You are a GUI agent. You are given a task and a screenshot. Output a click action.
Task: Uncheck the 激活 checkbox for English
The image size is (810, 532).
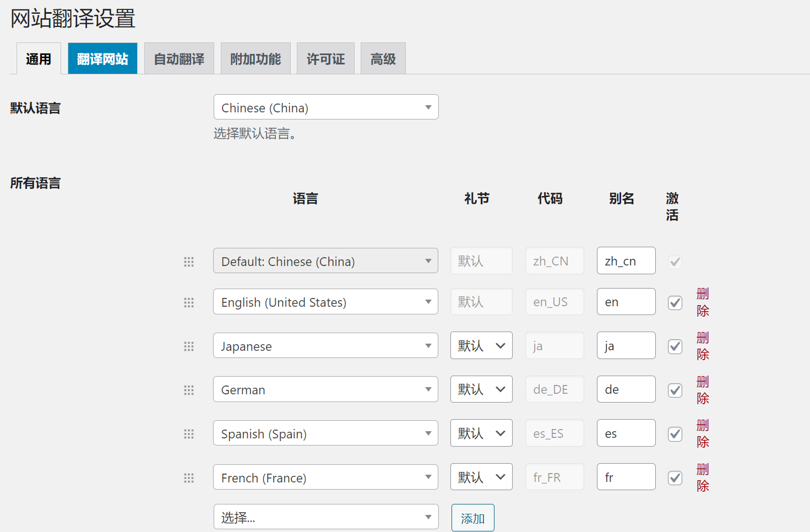(675, 302)
